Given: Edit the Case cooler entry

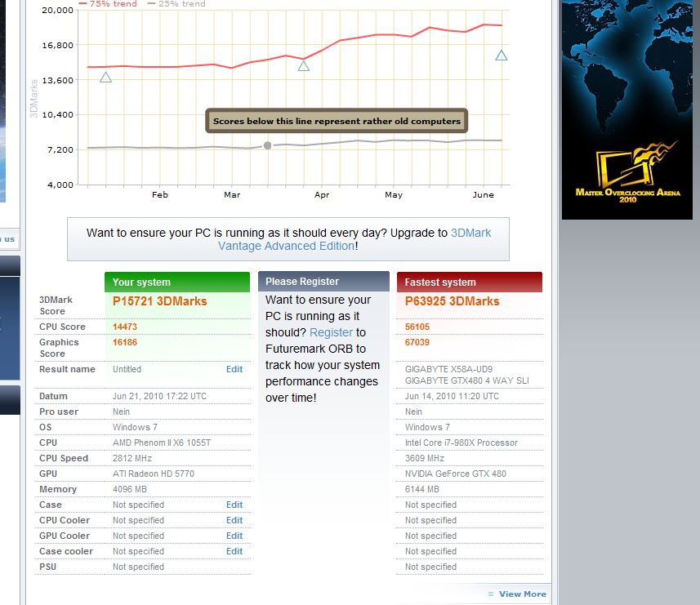Looking at the screenshot, I should [234, 551].
